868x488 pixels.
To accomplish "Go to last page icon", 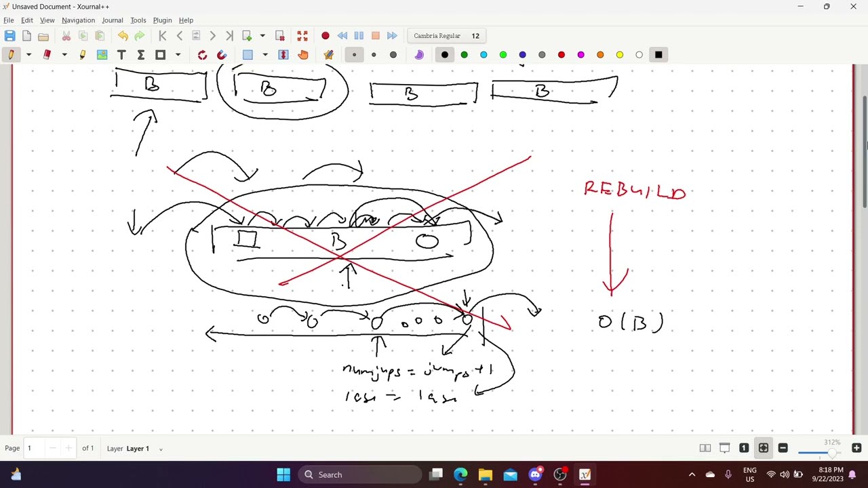I will pos(229,36).
